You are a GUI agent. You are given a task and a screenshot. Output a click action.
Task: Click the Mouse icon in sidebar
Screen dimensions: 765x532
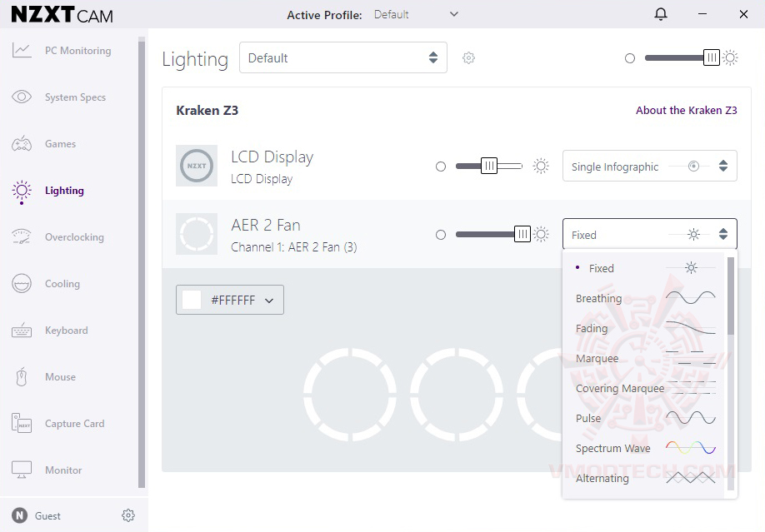[x=22, y=377]
